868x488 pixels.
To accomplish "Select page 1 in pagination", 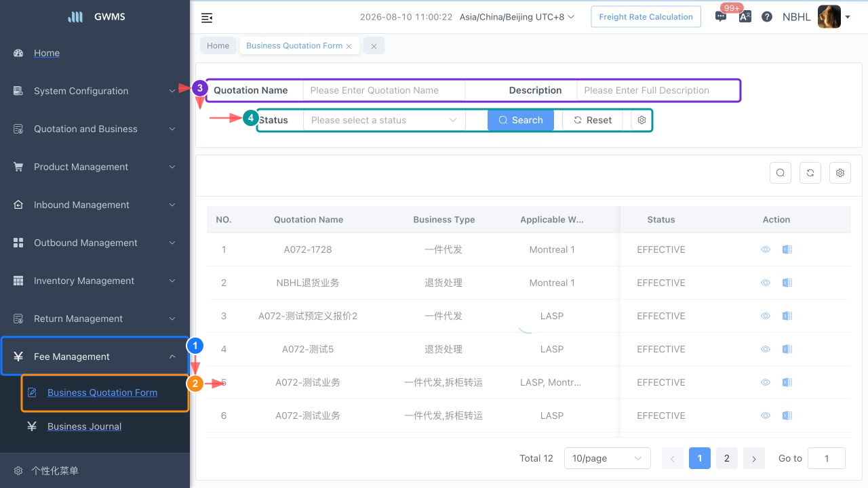I will pos(700,458).
